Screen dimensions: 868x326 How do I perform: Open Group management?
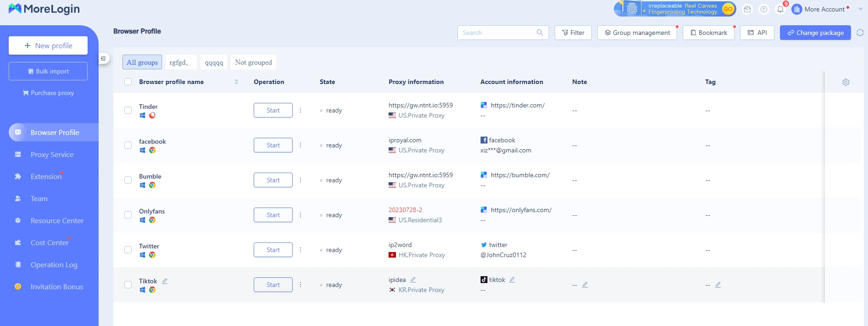637,33
